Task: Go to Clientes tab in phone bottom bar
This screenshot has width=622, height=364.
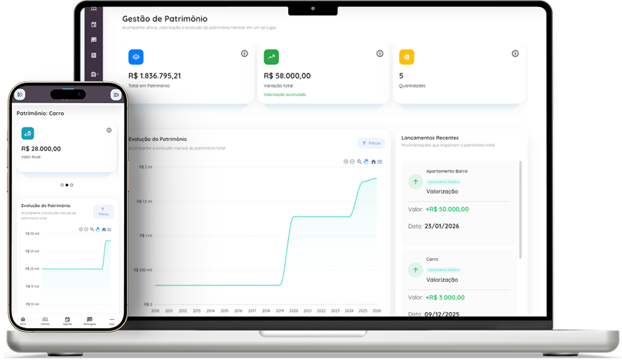Action: 45,321
